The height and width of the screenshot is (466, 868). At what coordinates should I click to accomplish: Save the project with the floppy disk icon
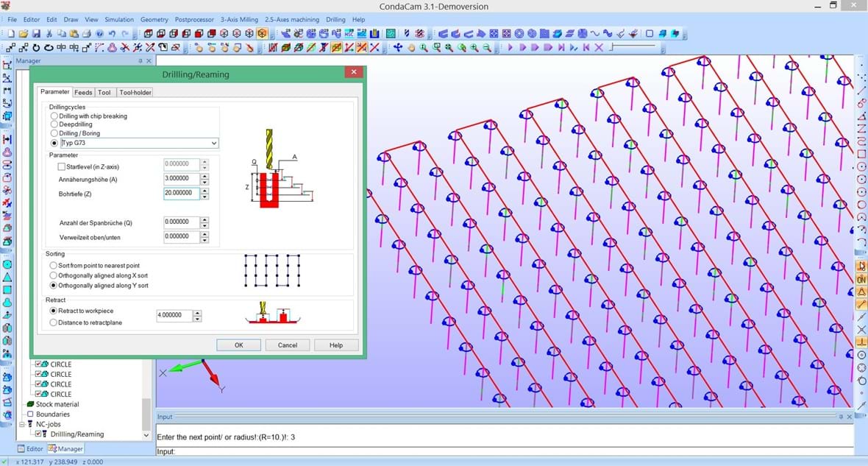tap(36, 34)
